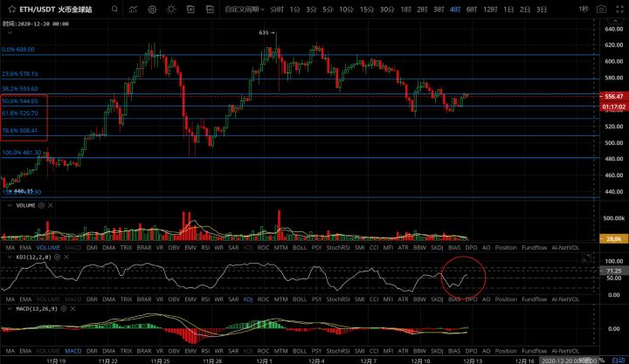
Task: Open the indicators chart icon
Action: tap(133, 10)
